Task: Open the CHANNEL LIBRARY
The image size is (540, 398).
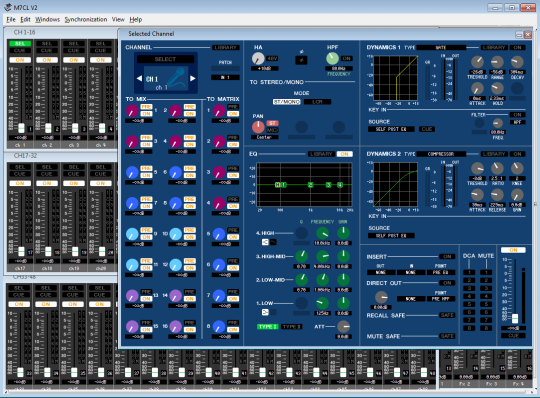Action: [x=226, y=48]
